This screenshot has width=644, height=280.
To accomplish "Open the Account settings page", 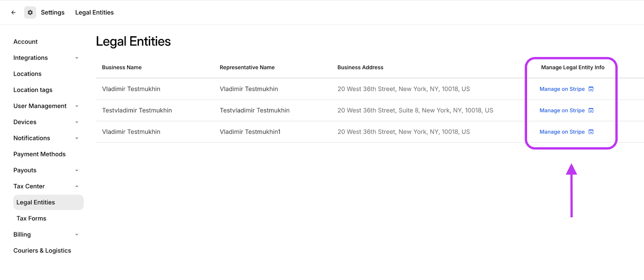I will pos(25,42).
